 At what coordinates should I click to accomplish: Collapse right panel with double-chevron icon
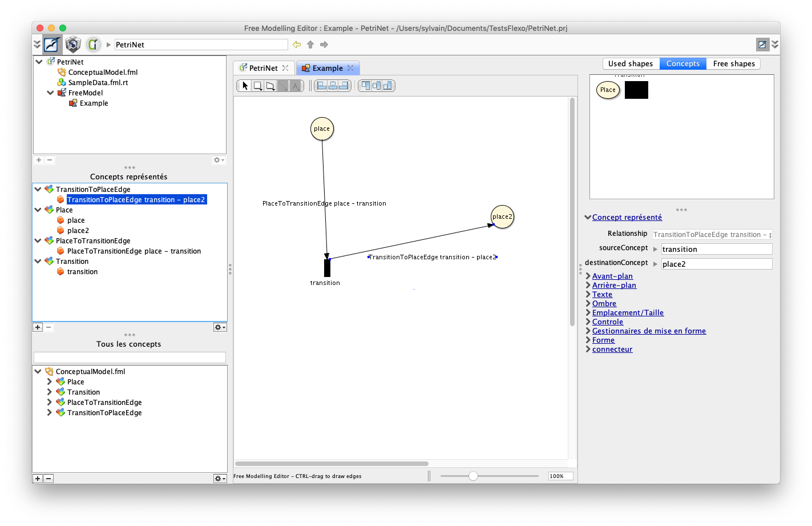click(x=775, y=45)
